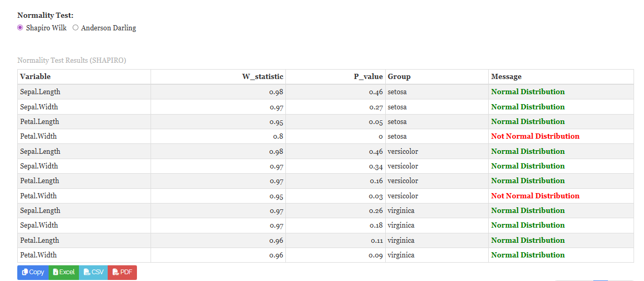
Task: Sort by the P_value column header
Action: click(x=336, y=76)
